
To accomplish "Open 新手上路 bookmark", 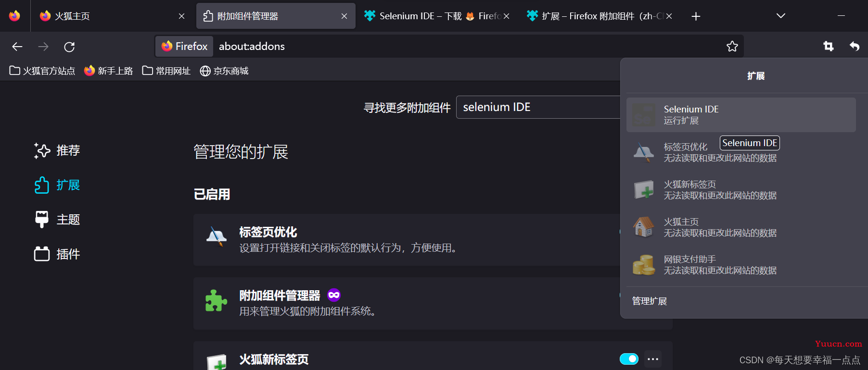I will click(108, 71).
